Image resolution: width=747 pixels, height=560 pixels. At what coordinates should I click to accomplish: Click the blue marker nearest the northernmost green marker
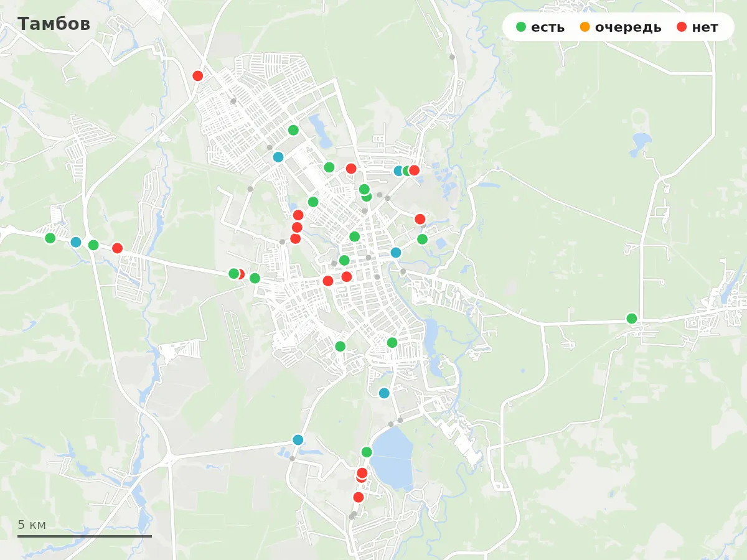(x=278, y=157)
